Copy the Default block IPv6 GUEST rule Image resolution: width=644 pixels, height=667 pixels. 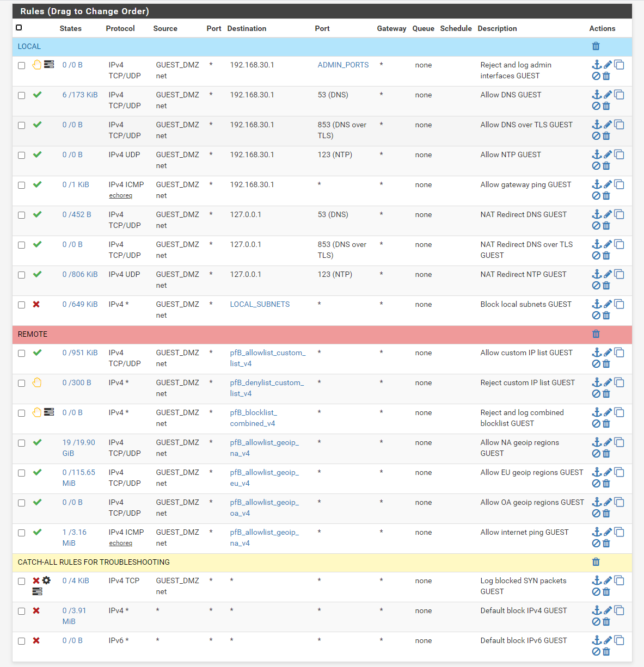[x=619, y=640]
